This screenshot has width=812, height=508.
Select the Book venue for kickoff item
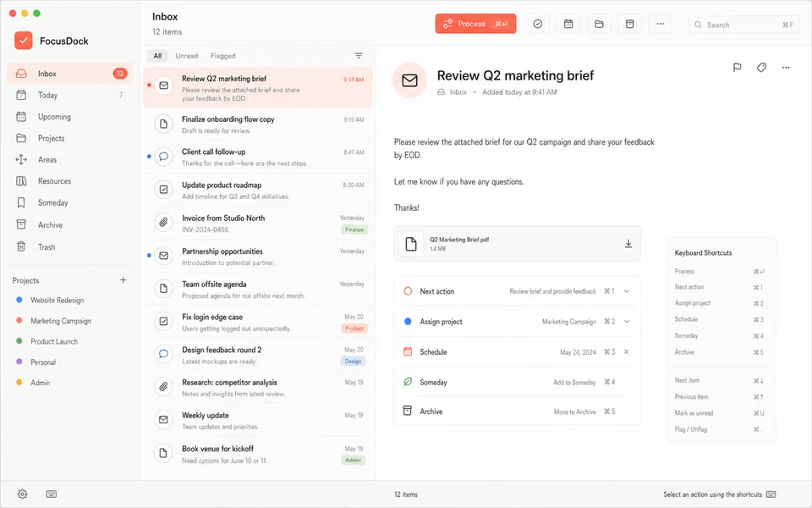[x=257, y=454]
